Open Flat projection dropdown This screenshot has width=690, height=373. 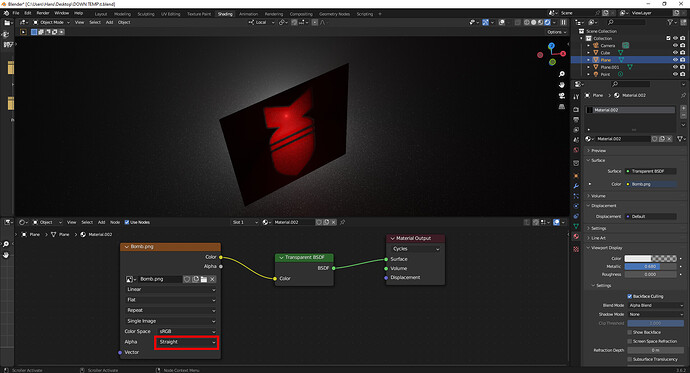pyautogui.click(x=171, y=300)
